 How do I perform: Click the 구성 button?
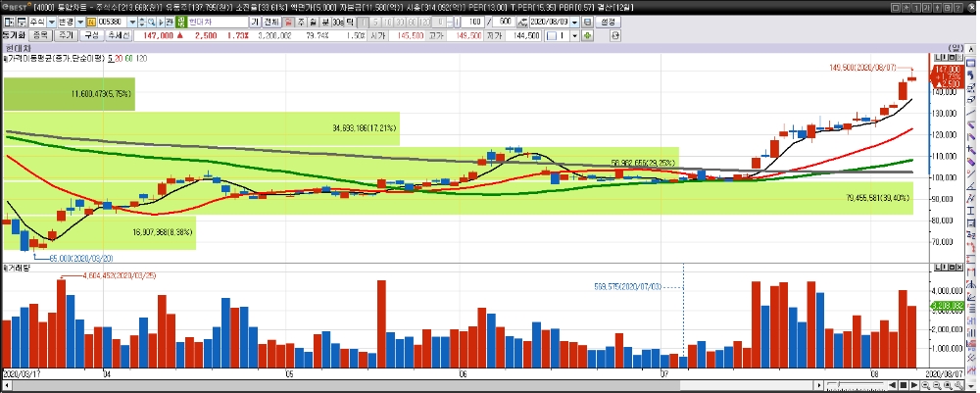point(92,35)
